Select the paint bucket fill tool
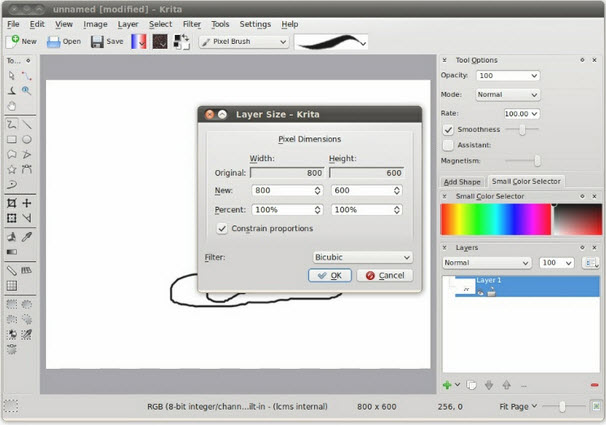The width and height of the screenshot is (606, 427). coord(12,237)
